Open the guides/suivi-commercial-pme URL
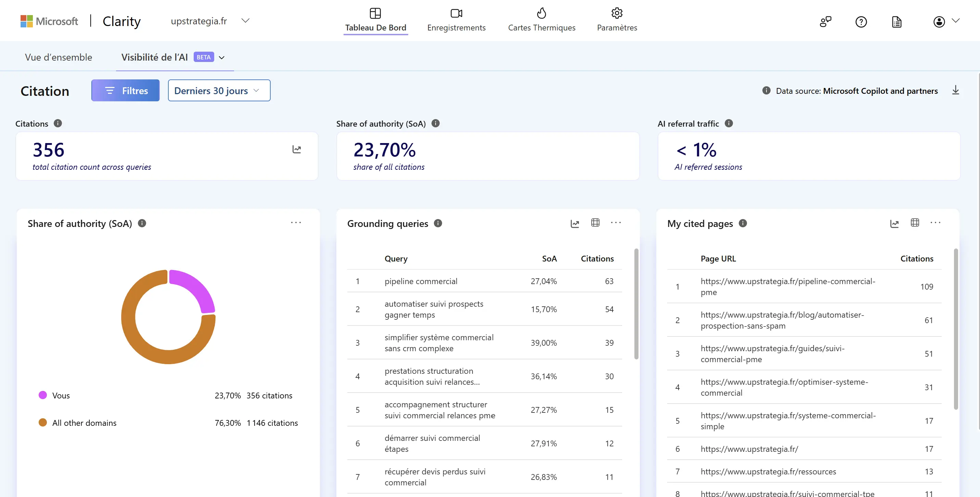The height and width of the screenshot is (497, 980). pyautogui.click(x=772, y=354)
